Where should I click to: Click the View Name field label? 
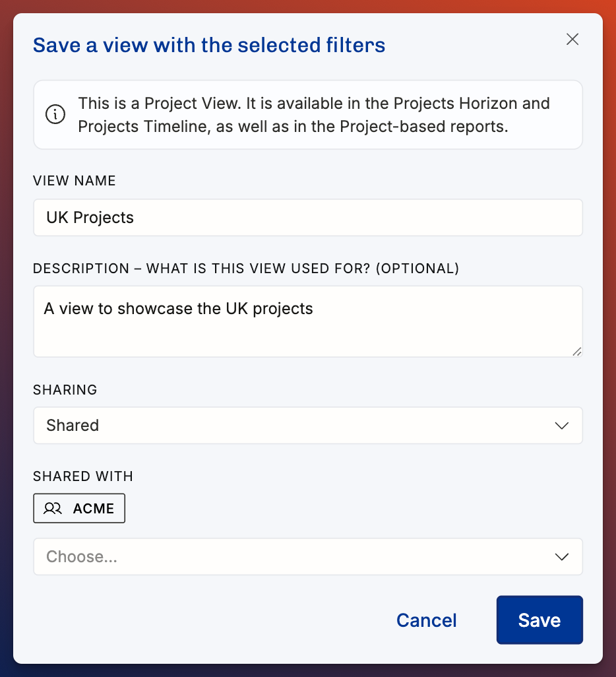(75, 181)
